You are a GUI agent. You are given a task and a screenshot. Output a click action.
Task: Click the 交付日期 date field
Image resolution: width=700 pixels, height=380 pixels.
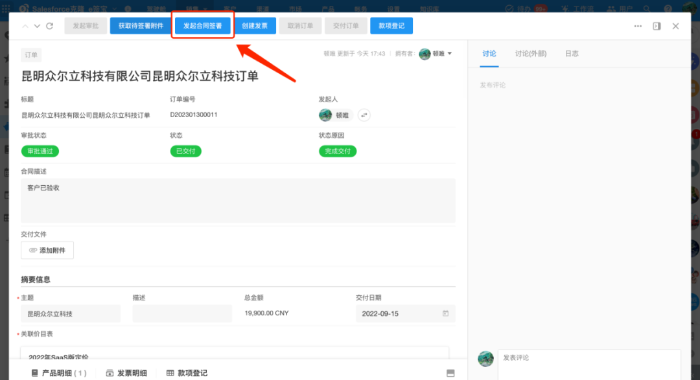coord(406,313)
